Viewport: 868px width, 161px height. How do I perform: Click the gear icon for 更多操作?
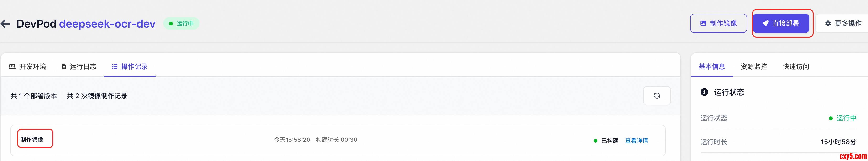pyautogui.click(x=828, y=24)
